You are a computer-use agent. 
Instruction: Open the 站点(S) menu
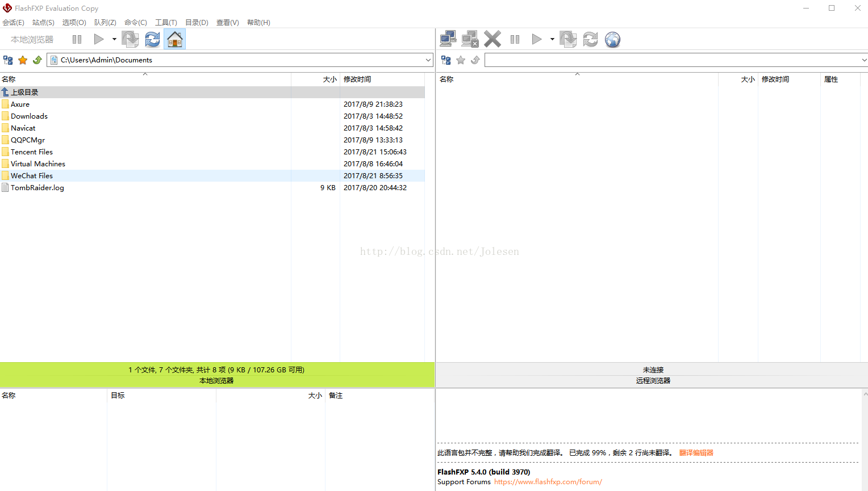[x=43, y=23]
